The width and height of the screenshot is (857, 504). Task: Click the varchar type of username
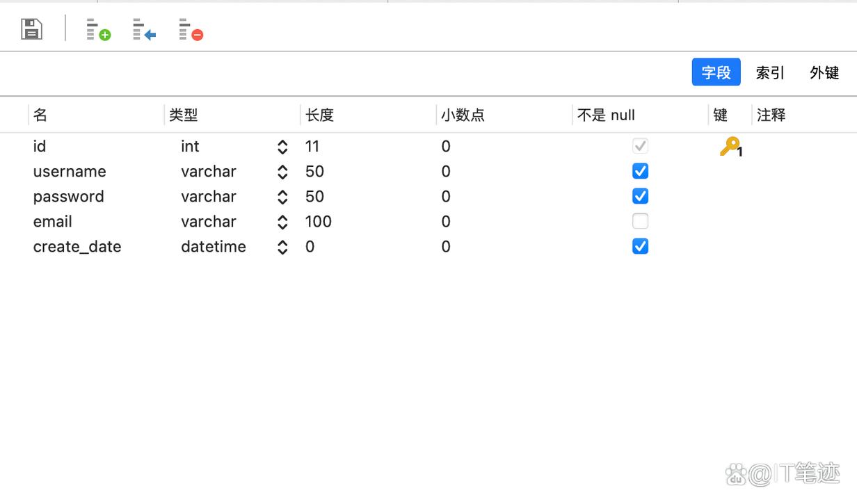coord(209,171)
